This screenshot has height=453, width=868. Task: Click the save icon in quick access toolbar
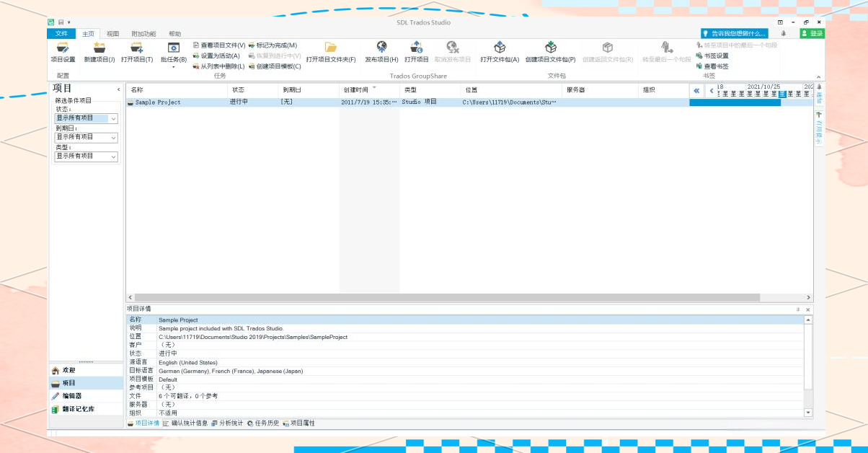[61, 22]
